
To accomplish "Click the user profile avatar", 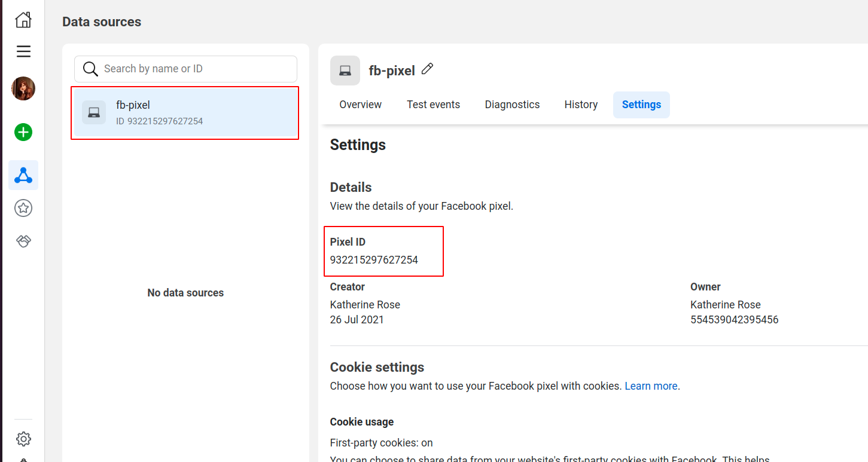I will (23, 88).
